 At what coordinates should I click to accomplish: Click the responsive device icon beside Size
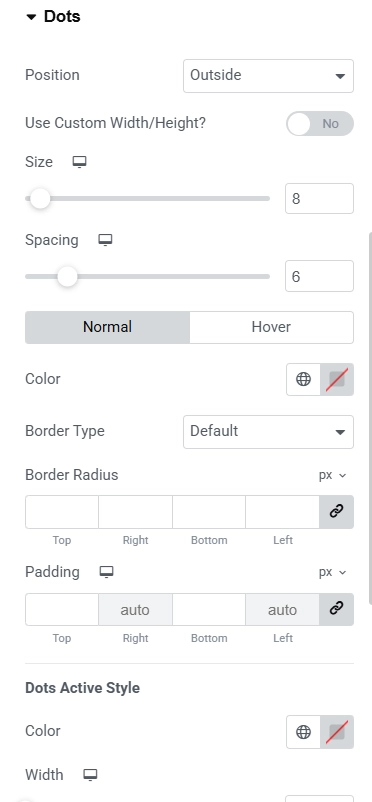coord(79,162)
